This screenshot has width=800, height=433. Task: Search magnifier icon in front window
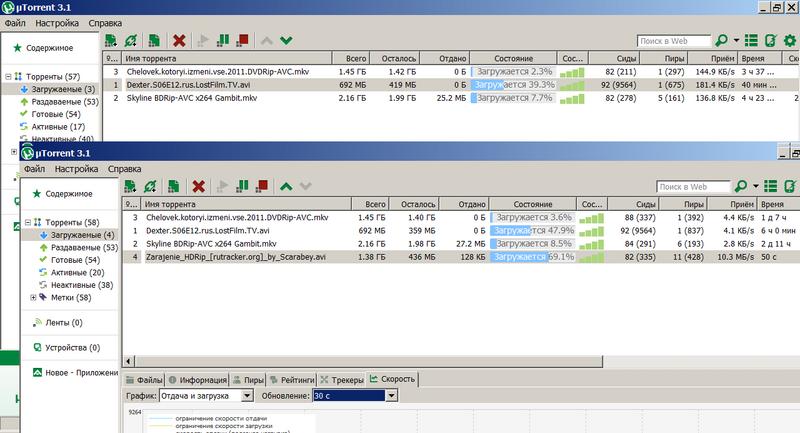point(741,186)
